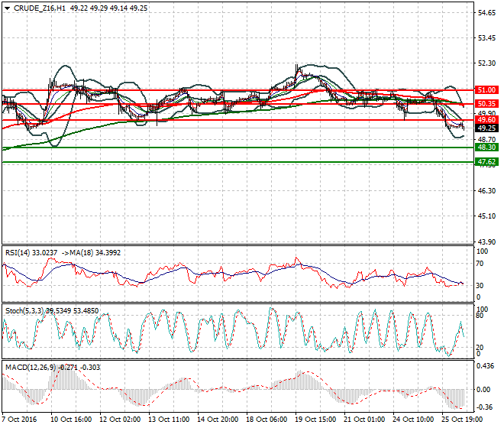Select the CRUDE_Z16,H1 symbol title
This screenshot has height=428, width=504.
pyautogui.click(x=40, y=8)
